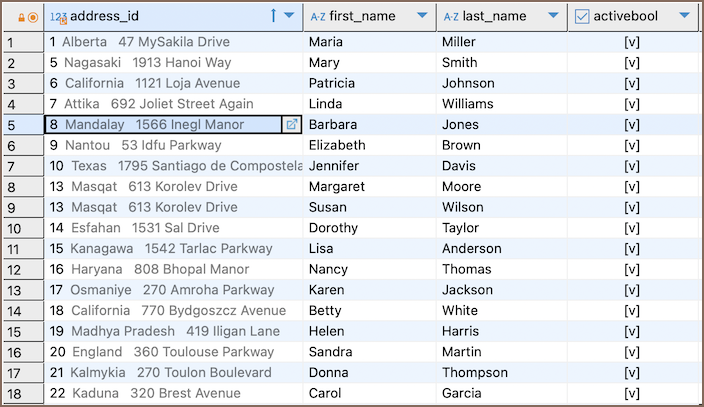The height and width of the screenshot is (407, 704).
Task: Select row header number 10
Action: 22,228
